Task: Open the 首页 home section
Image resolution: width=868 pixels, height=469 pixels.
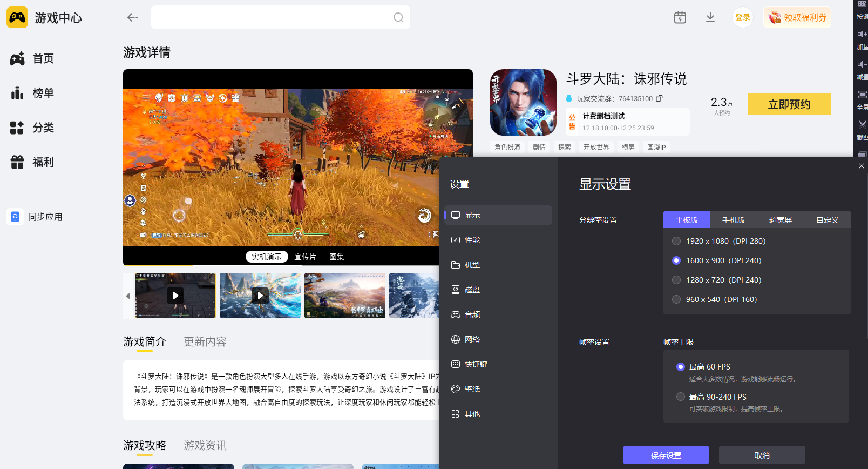Action: pos(32,58)
